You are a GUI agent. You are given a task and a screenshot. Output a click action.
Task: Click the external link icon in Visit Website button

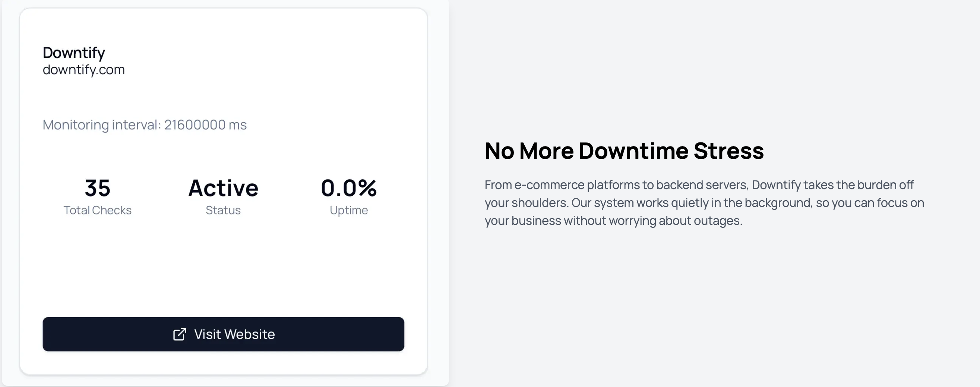click(x=180, y=334)
